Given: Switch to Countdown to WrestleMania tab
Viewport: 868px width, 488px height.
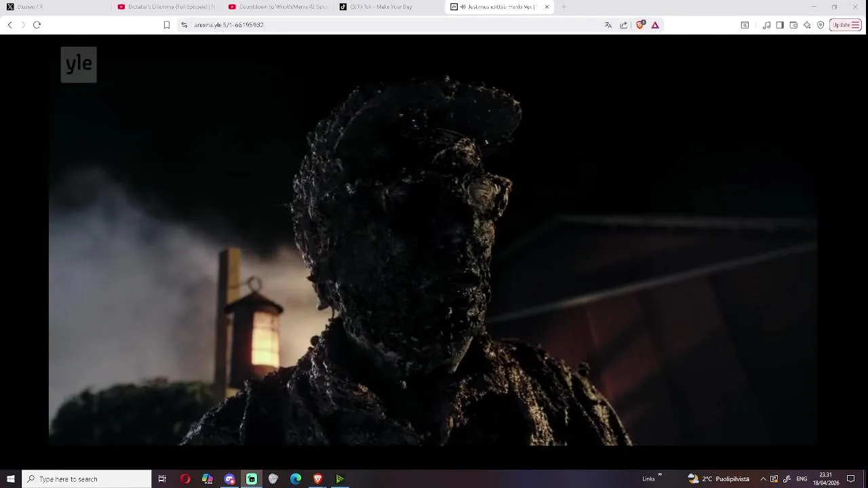Looking at the screenshot, I should pos(277,7).
